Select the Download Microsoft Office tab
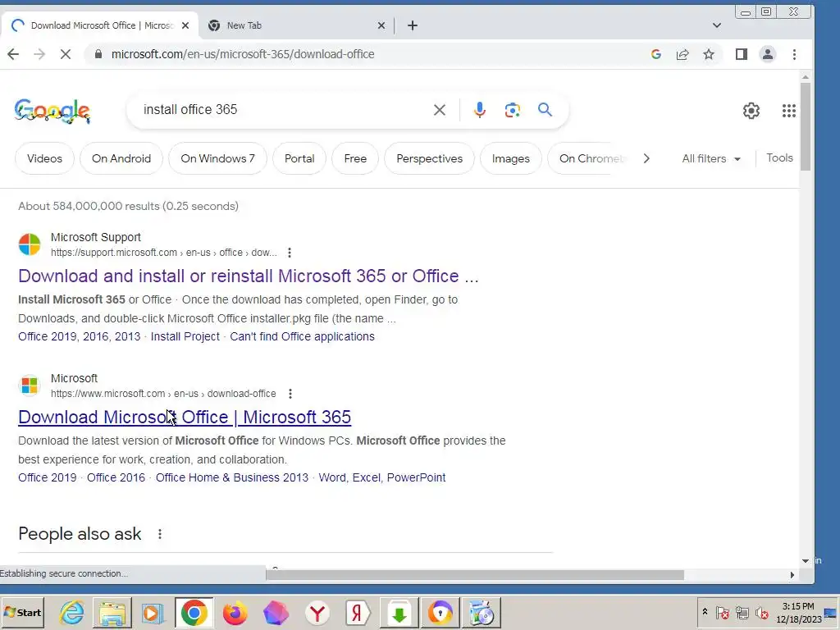 (x=98, y=25)
